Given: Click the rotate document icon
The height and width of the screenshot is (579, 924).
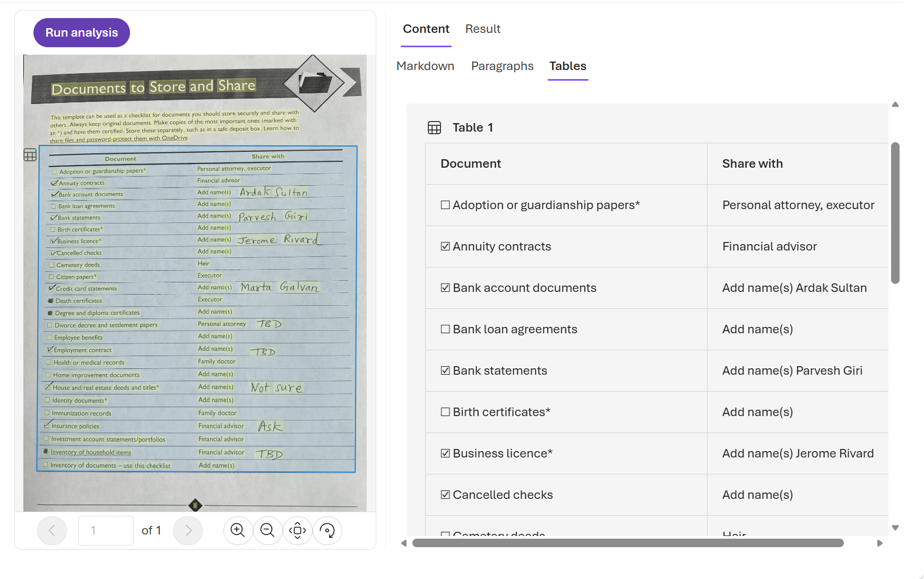Looking at the screenshot, I should click(327, 530).
